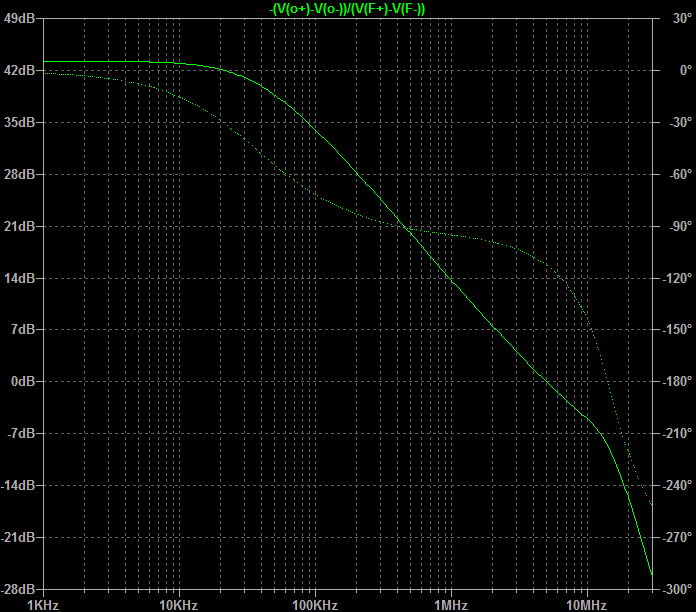Viewport: 696px width, 612px height.
Task: Click the -240° phase axis label
Action: (677, 485)
